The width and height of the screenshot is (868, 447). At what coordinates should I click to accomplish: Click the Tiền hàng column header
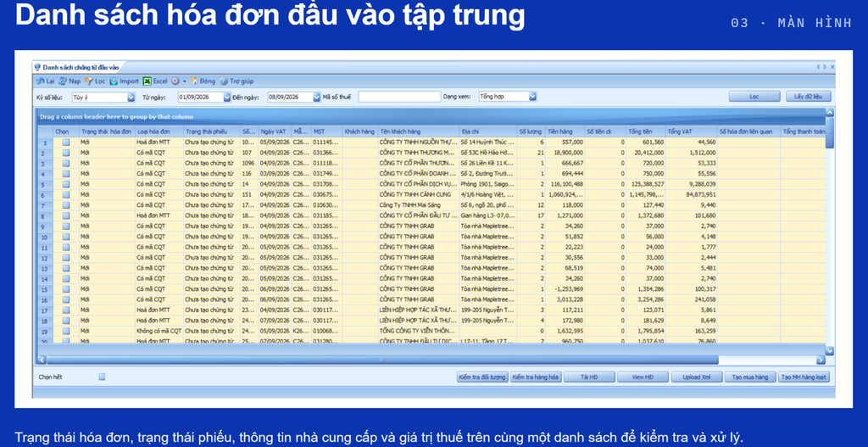point(565,131)
